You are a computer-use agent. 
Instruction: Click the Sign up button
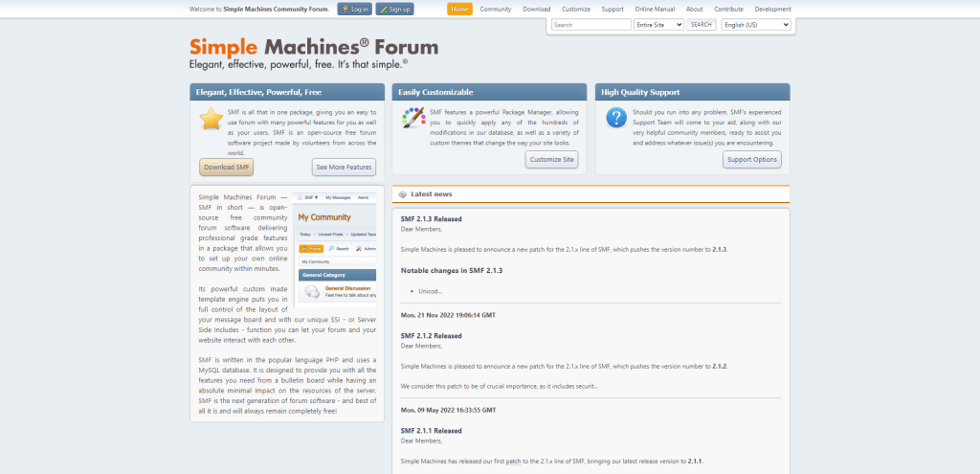pyautogui.click(x=394, y=10)
